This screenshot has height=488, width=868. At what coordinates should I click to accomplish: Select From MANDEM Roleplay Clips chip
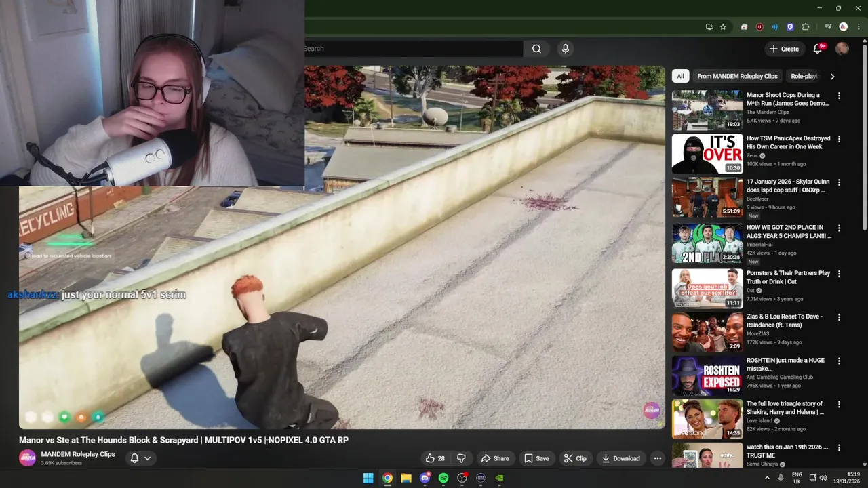(737, 76)
